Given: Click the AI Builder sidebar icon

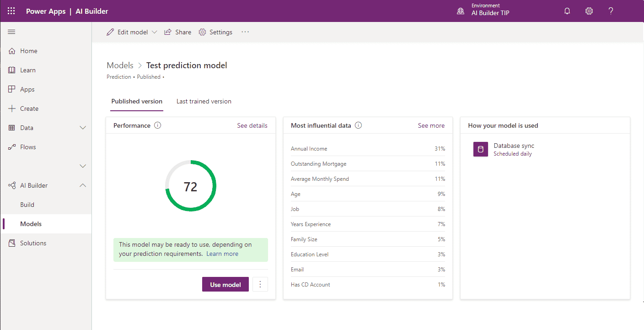Looking at the screenshot, I should click(12, 185).
